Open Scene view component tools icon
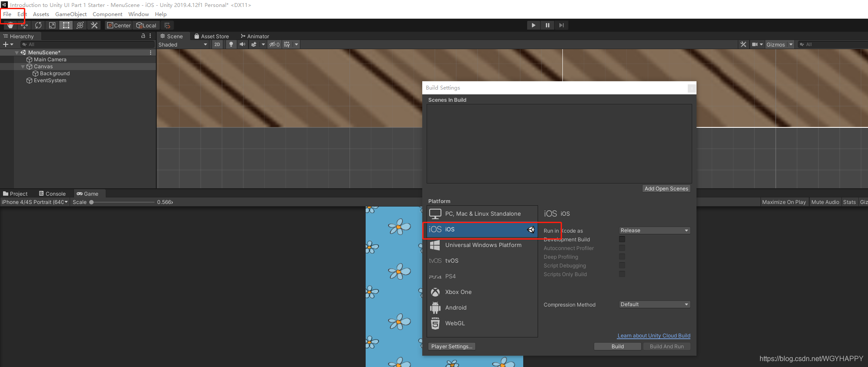This screenshot has height=367, width=868. click(743, 44)
